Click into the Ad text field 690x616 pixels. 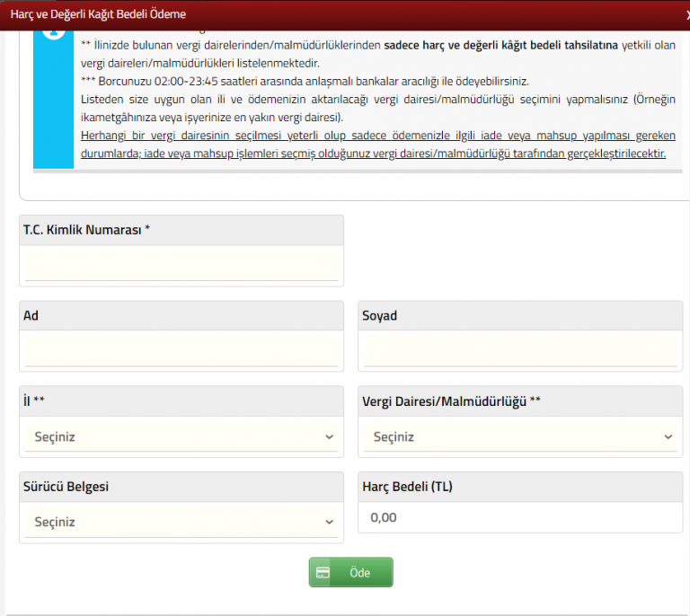[x=181, y=349]
